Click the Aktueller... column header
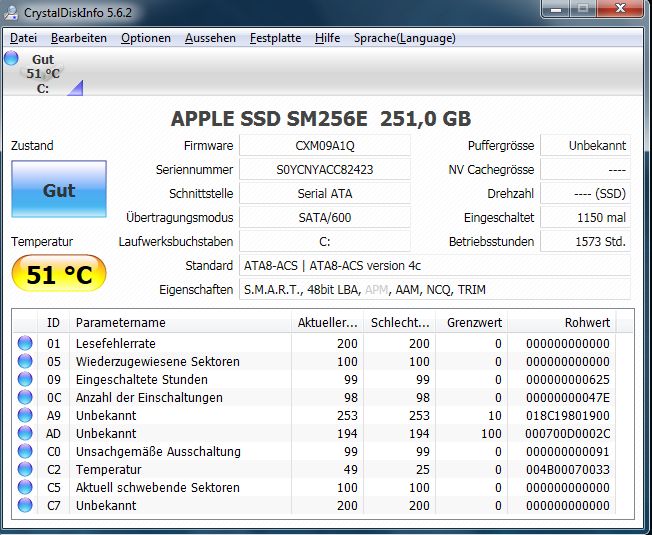 [327, 323]
